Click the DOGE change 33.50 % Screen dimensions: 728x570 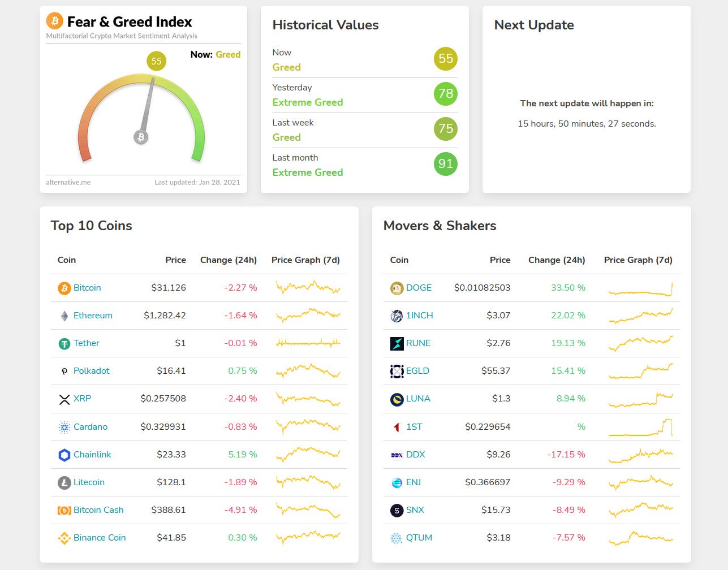pos(568,288)
